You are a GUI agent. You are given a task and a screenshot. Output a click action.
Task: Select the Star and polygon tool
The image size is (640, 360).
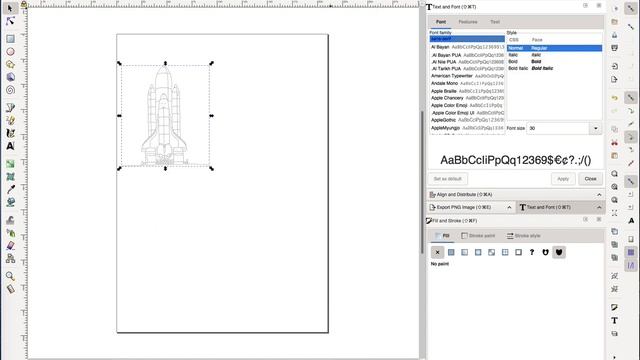(x=10, y=64)
